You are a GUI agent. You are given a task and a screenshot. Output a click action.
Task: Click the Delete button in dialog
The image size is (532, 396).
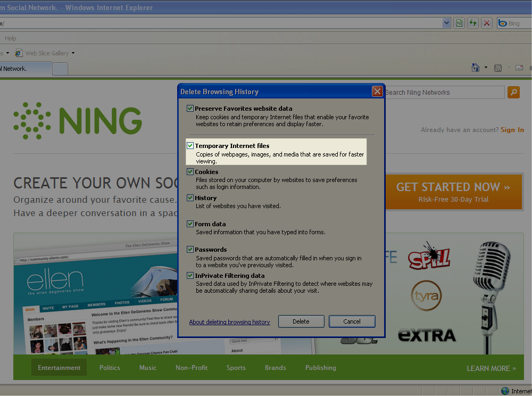point(301,321)
